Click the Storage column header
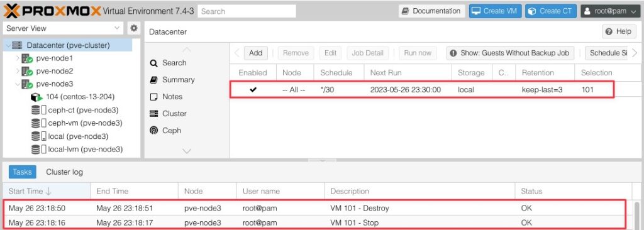The width and height of the screenshot is (644, 230). pos(472,73)
